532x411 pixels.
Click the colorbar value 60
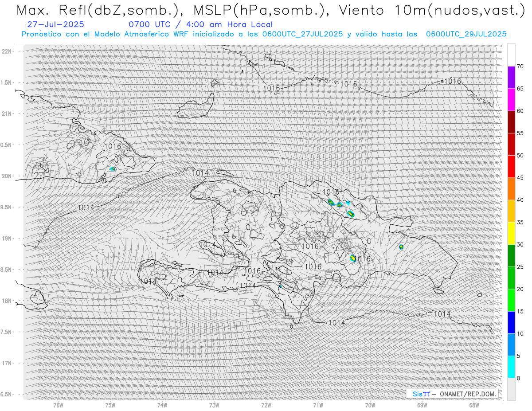(x=520, y=111)
